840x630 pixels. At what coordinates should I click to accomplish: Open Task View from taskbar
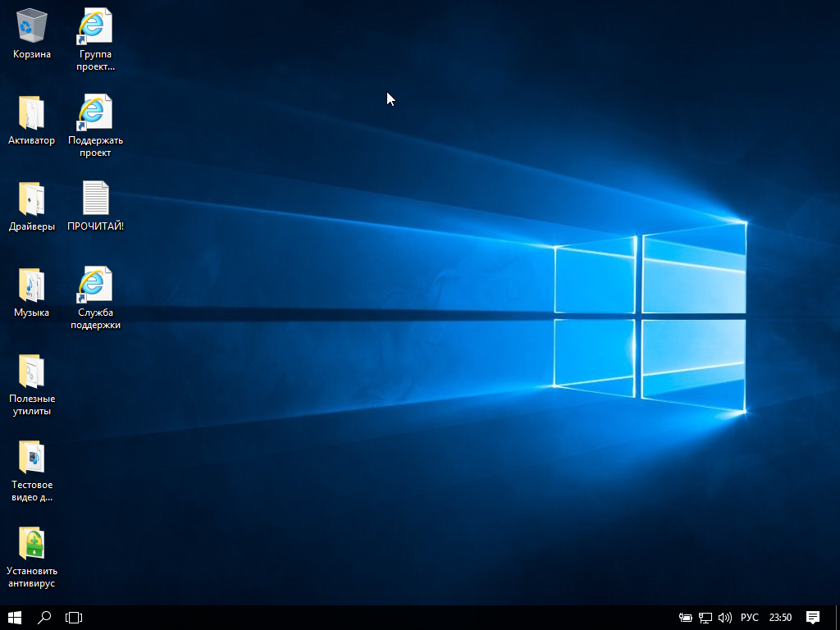(x=73, y=618)
